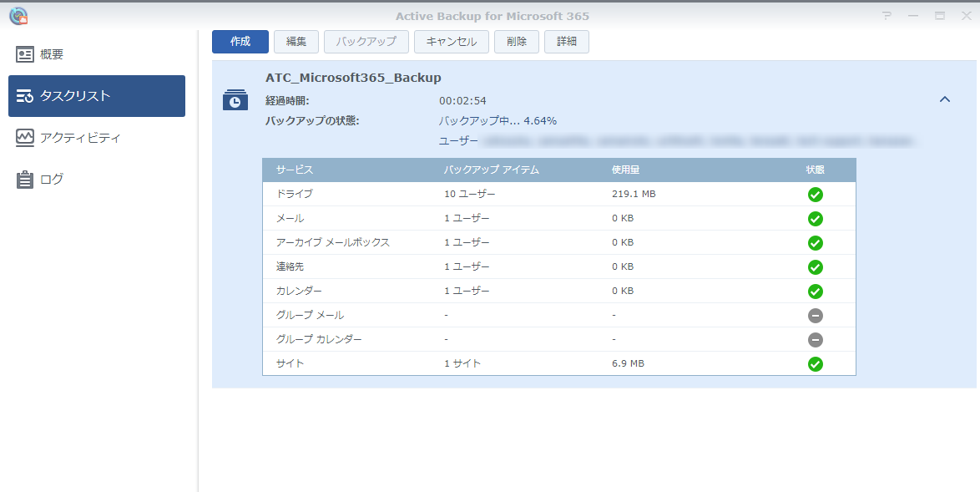
Task: Click the gray dash status for グループ メール
Action: (x=816, y=316)
